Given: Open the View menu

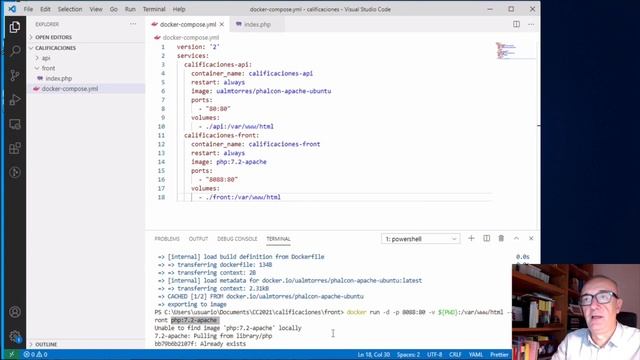Looking at the screenshot, I should point(96,9).
